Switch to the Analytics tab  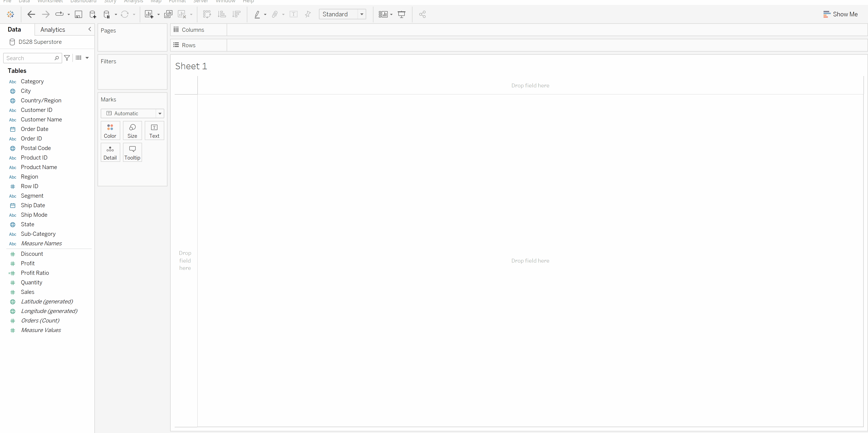pyautogui.click(x=53, y=30)
